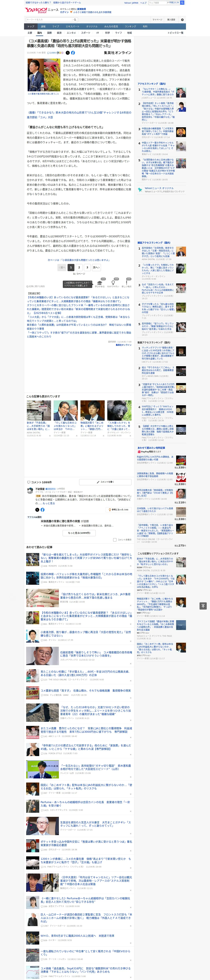This screenshot has height=980, width=210.
Task: Switch to the 速報 tab
Action: click(x=43, y=27)
